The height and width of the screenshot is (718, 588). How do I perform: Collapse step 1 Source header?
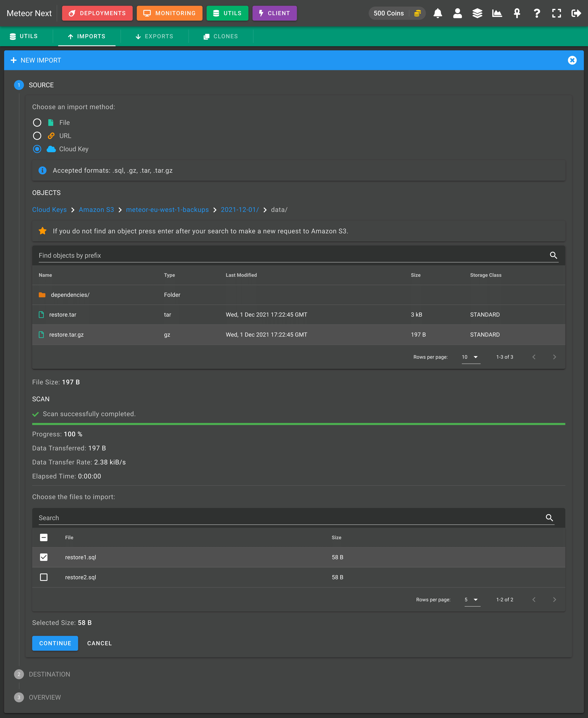(x=34, y=85)
